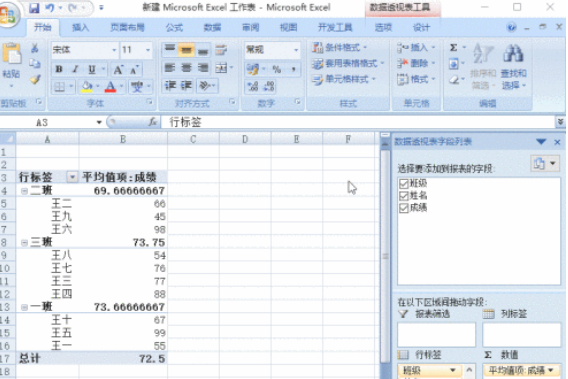Image resolution: width=568 pixels, height=379 pixels.
Task: Click text orientation icon
Action: [205, 86]
